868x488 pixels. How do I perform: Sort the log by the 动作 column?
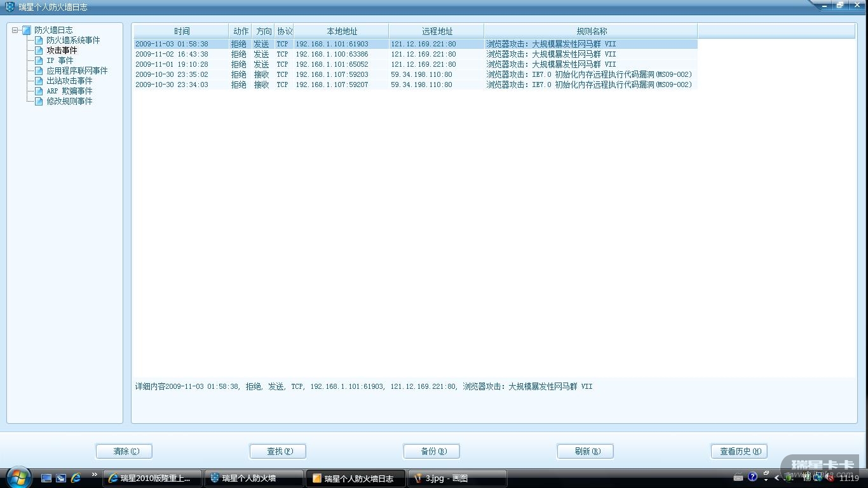pyautogui.click(x=241, y=31)
